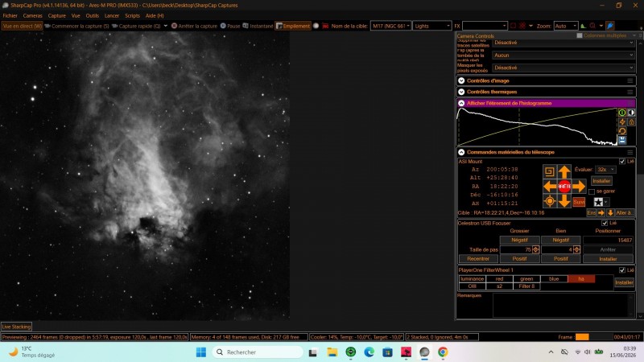Click the green histogram icon next to Zoom

(583, 26)
